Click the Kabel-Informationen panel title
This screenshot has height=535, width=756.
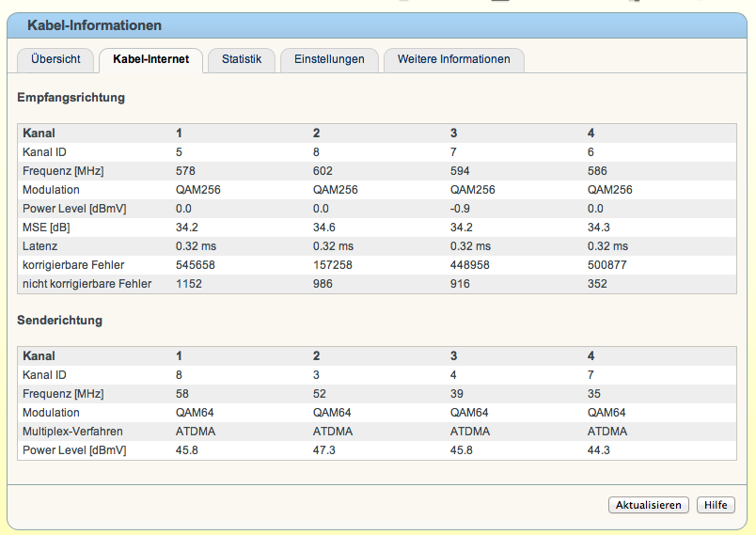point(94,25)
